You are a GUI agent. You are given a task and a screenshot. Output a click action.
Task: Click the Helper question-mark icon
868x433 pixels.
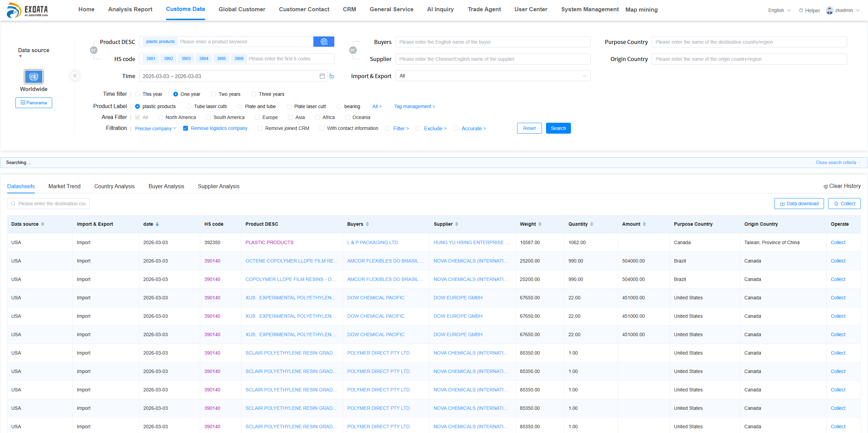tap(801, 10)
